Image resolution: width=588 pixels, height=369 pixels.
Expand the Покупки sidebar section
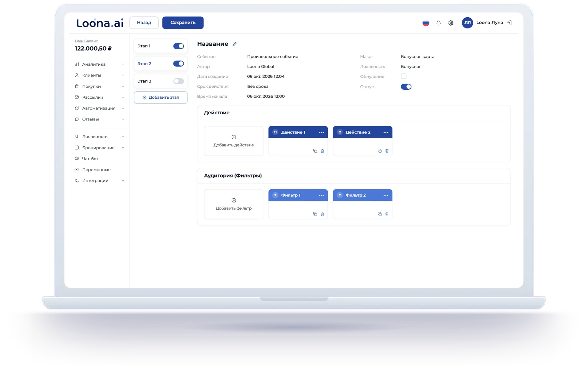click(x=99, y=86)
